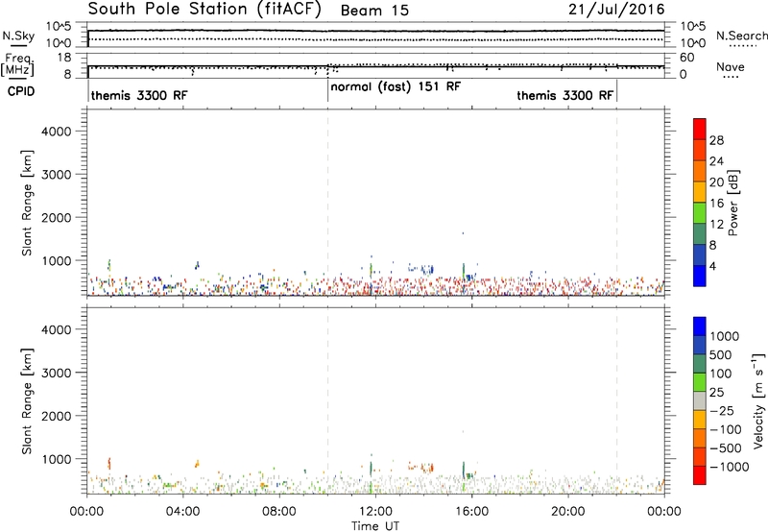
Task: Click the '60' Nave axis value
Action: tap(687, 58)
